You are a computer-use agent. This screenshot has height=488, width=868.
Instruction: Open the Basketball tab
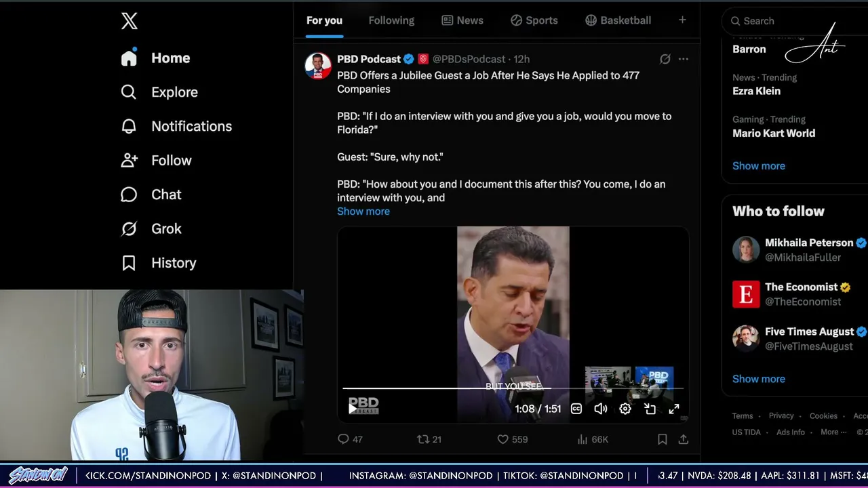tap(618, 20)
